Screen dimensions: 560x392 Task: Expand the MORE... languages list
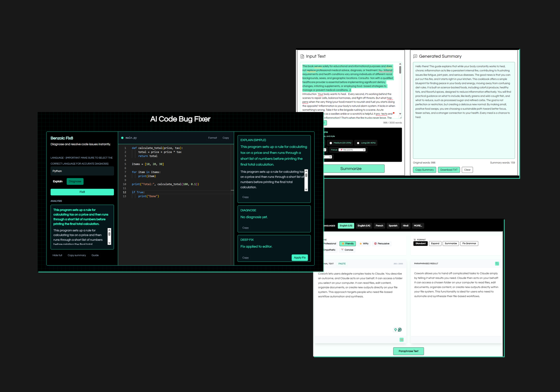(418, 226)
